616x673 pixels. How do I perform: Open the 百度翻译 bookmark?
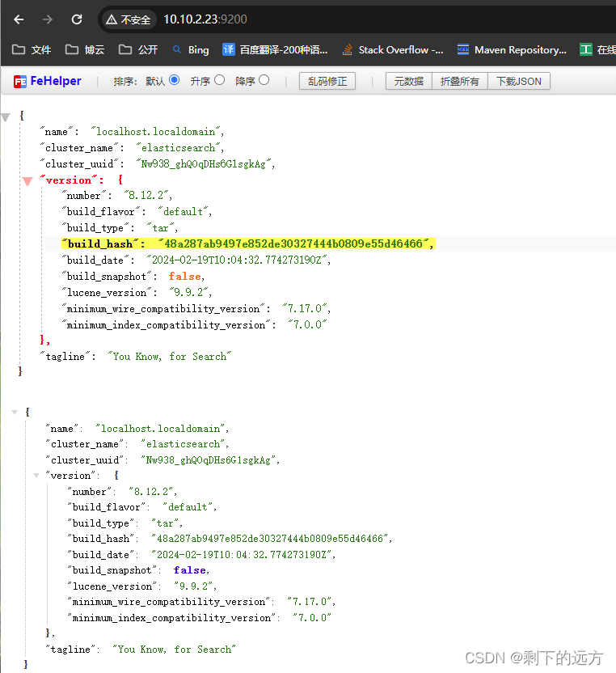275,49
